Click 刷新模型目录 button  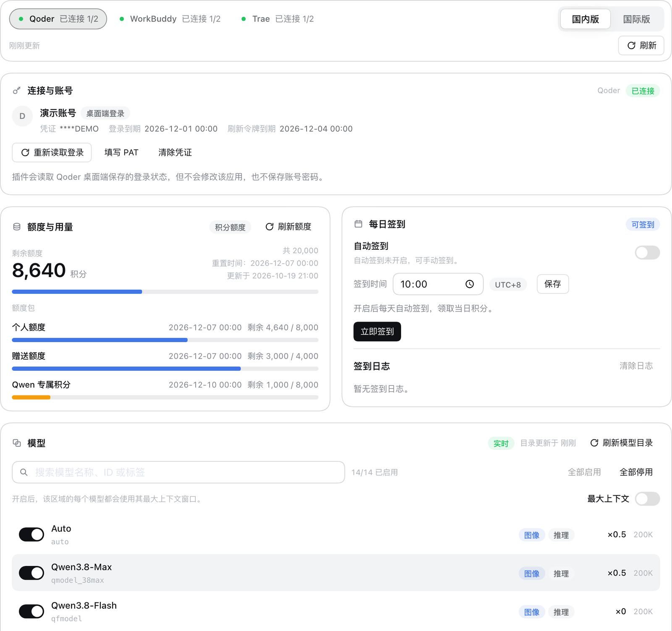tap(622, 443)
